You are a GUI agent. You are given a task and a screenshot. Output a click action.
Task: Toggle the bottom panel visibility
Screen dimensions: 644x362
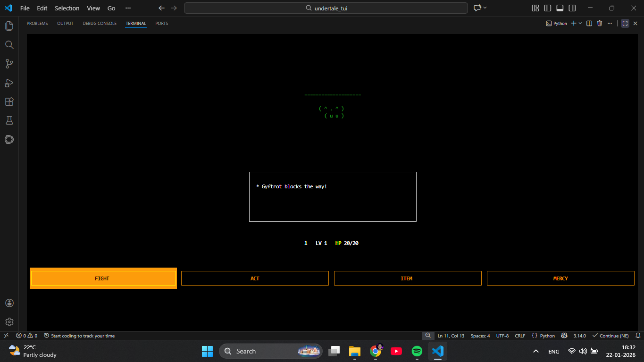pos(560,8)
